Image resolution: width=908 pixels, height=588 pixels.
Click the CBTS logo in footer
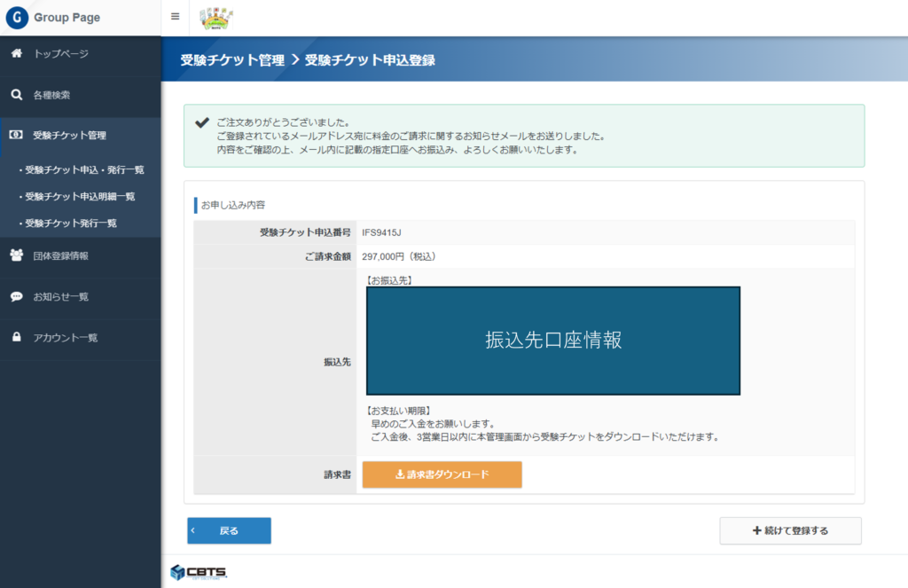click(x=199, y=572)
